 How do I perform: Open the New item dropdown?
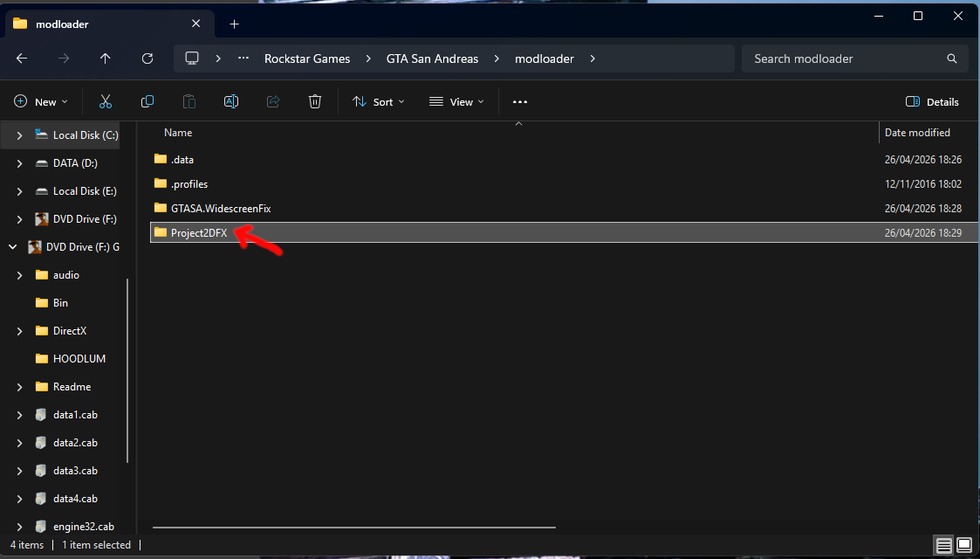pos(41,102)
